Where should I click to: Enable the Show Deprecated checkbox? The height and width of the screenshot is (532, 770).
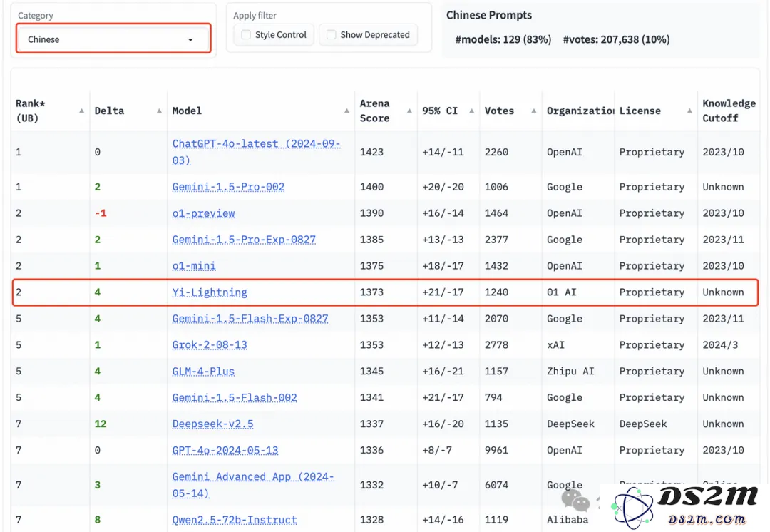[332, 34]
